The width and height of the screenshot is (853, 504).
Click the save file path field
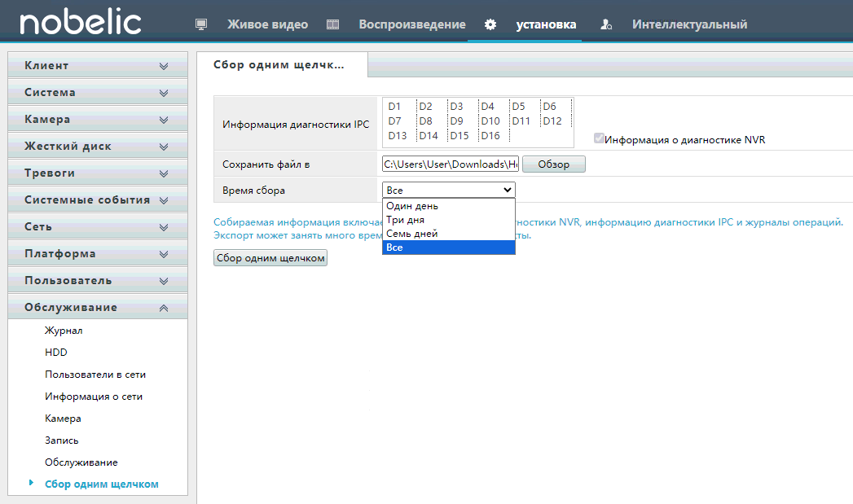(x=451, y=164)
